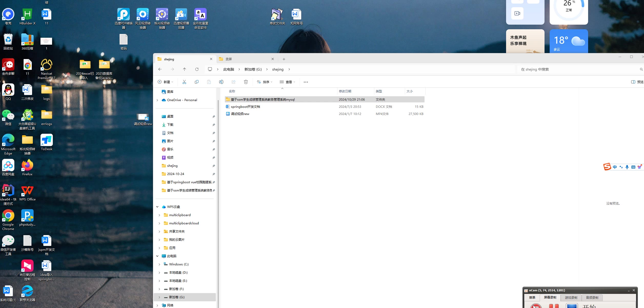This screenshot has height=308, width=644.
Task: Select 调试视频new MP4 file in Explorer list
Action: click(x=325, y=114)
